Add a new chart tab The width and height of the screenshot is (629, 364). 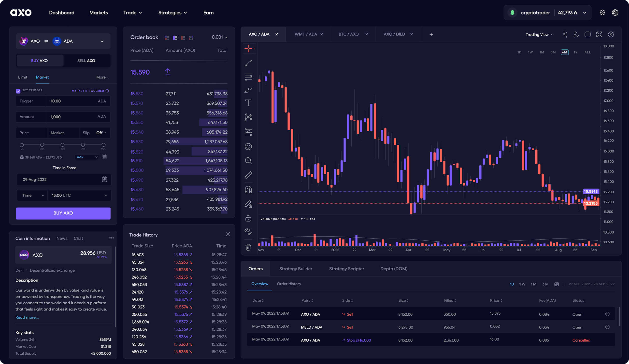pos(431,34)
